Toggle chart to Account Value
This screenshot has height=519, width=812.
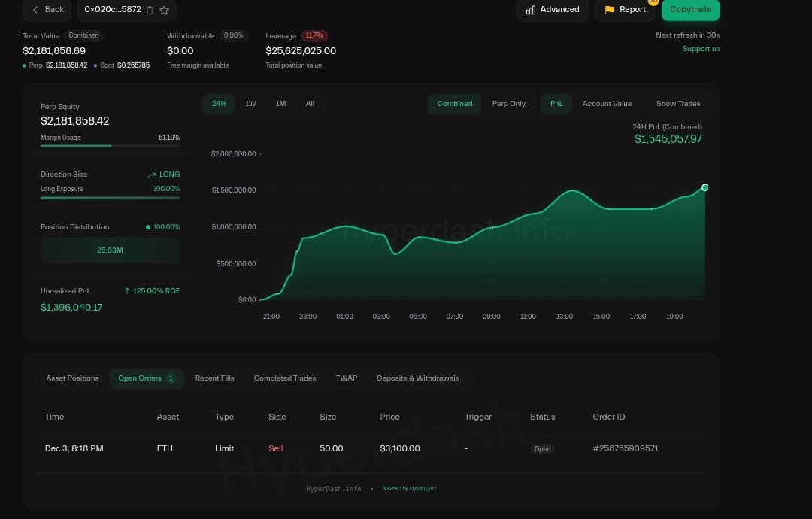point(607,104)
